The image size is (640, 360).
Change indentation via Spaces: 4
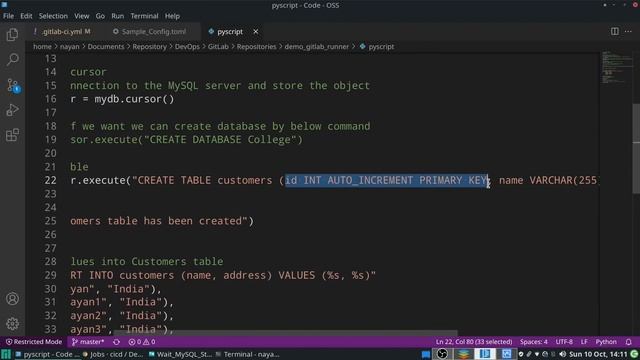tap(533, 342)
